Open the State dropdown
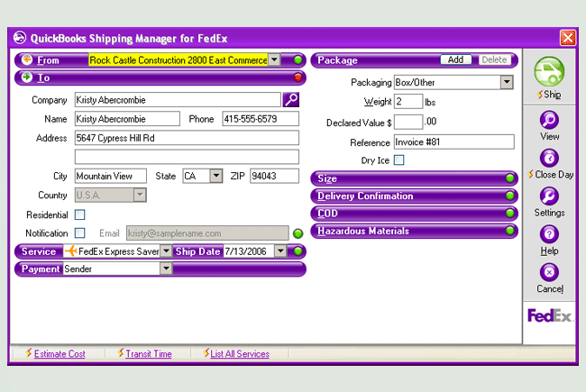The image size is (586, 392). point(215,177)
